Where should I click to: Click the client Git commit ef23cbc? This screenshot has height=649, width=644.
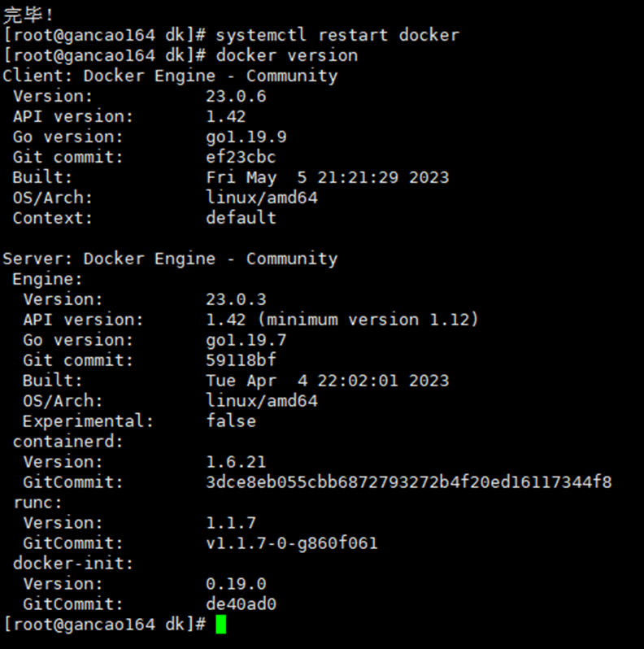click(x=241, y=157)
